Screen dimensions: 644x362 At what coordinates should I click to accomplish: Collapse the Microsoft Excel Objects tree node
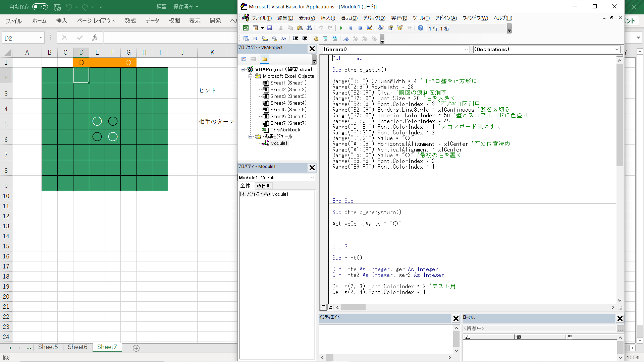click(x=250, y=76)
